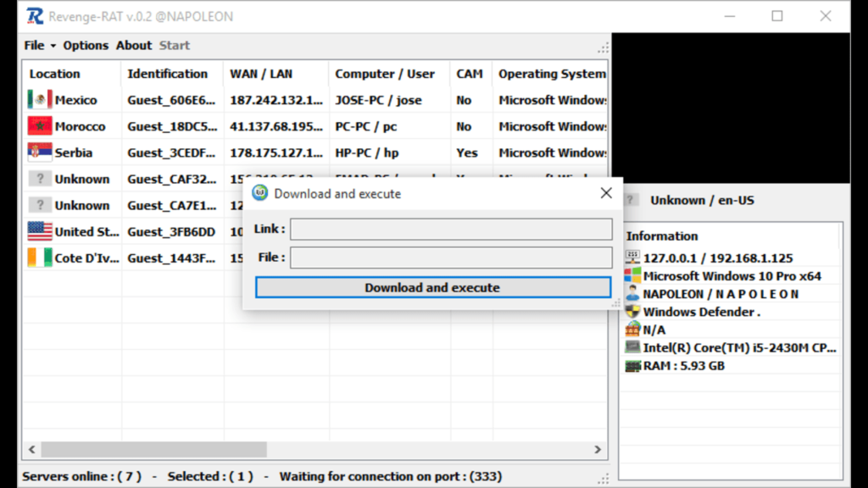The width and height of the screenshot is (868, 488).
Task: Click the 187.242.132.1... WAN cell
Action: [x=276, y=100]
